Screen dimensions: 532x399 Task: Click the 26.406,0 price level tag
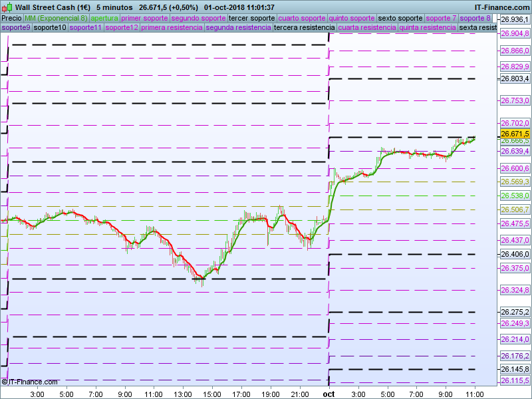tap(514, 254)
